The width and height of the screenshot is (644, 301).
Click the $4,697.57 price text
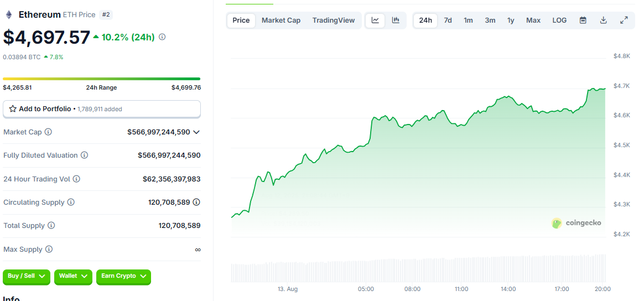tap(46, 38)
